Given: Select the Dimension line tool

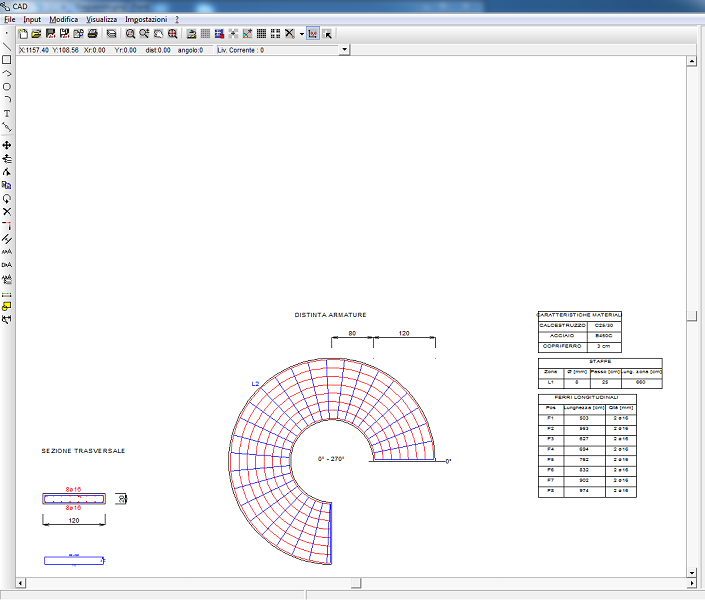Looking at the screenshot, I should [x=7, y=127].
